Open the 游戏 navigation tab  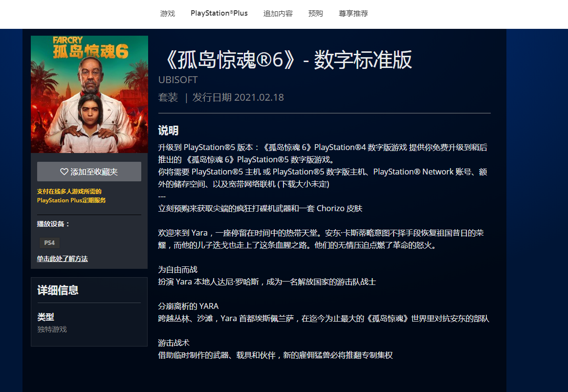click(167, 13)
